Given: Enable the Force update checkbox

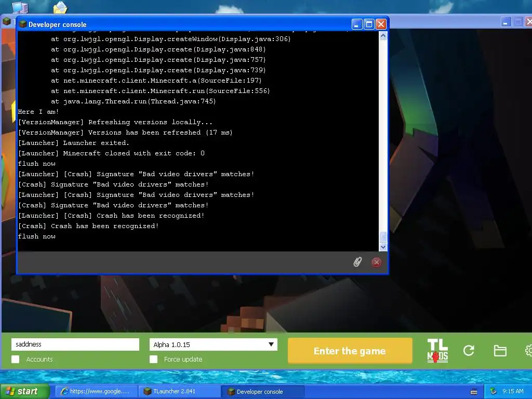Looking at the screenshot, I should coord(153,360).
